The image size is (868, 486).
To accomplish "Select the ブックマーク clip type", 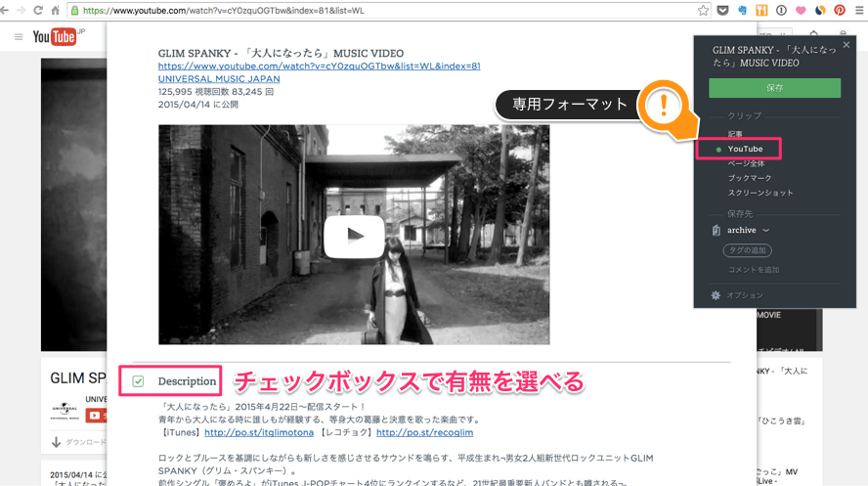I will 750,178.
